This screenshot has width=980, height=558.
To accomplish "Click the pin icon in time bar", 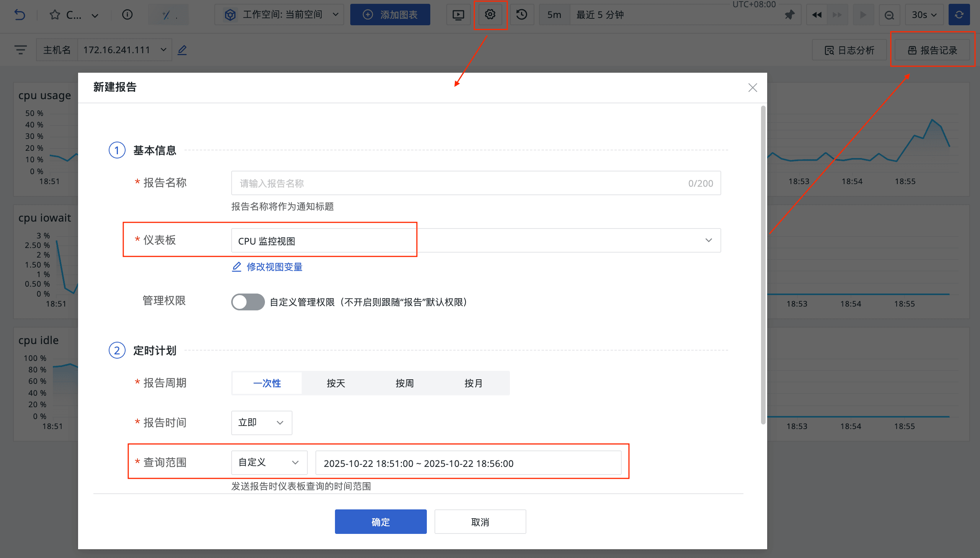I will pos(789,15).
